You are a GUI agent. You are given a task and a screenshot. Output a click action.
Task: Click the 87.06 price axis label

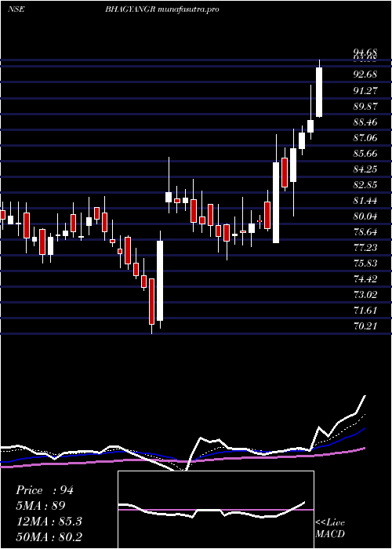(x=365, y=138)
